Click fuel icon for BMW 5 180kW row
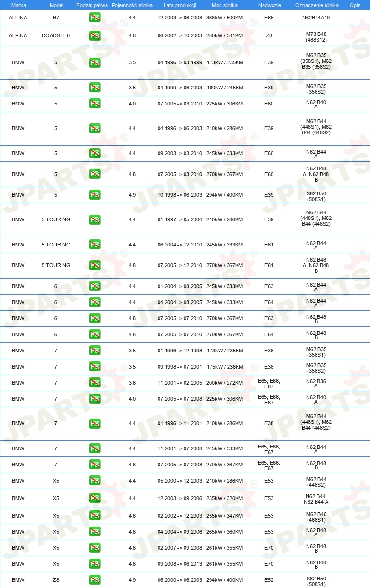Screen dimensions: 370x588 [x=95, y=88]
